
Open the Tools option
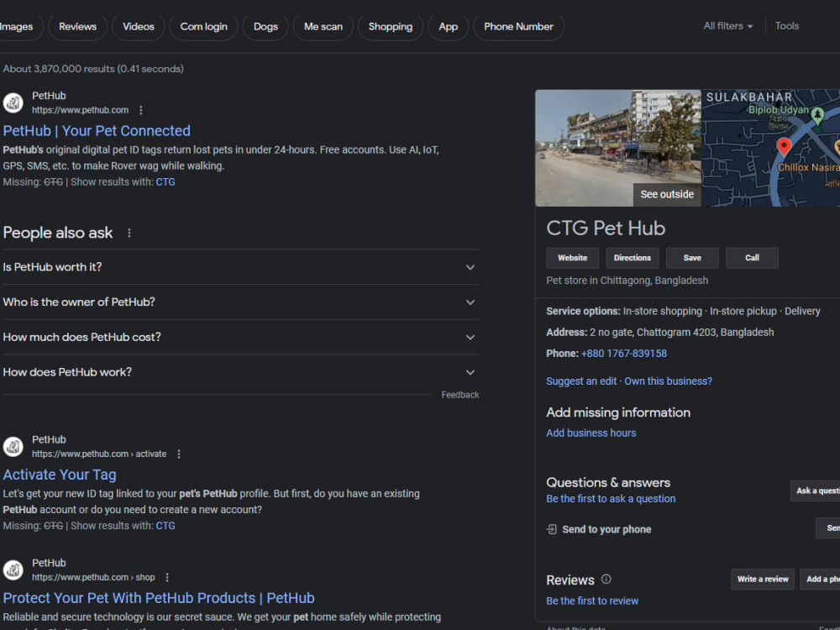click(787, 26)
